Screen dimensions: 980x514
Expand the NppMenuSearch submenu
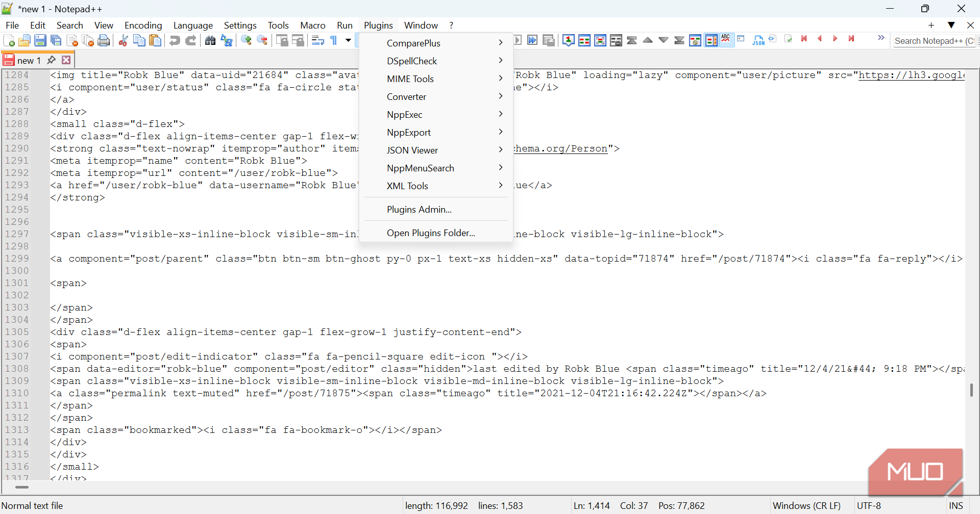coord(436,168)
